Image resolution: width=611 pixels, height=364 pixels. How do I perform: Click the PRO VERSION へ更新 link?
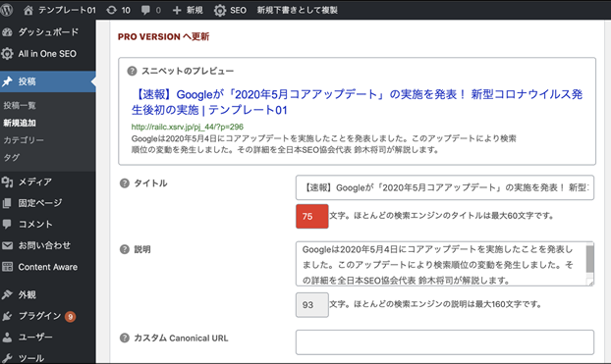[x=163, y=36]
